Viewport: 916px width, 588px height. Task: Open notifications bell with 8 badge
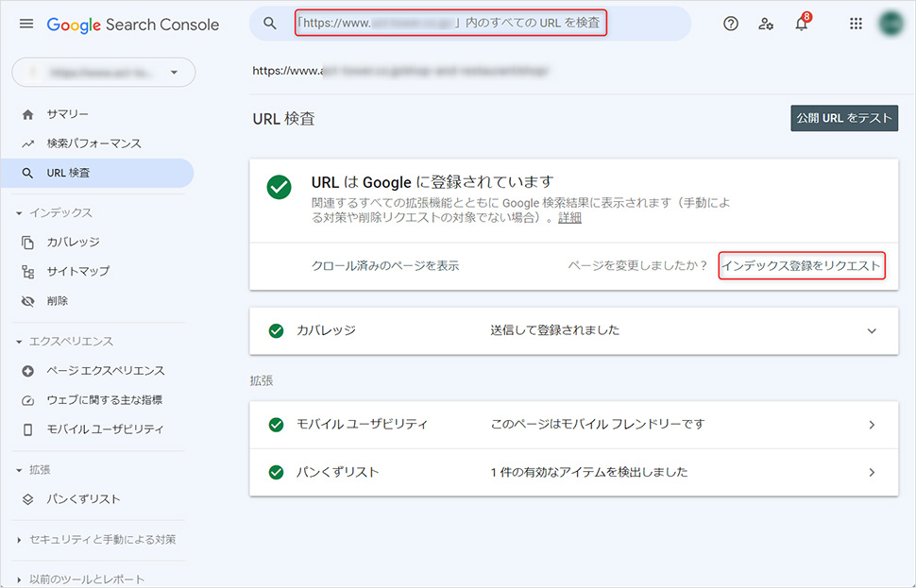pos(802,24)
